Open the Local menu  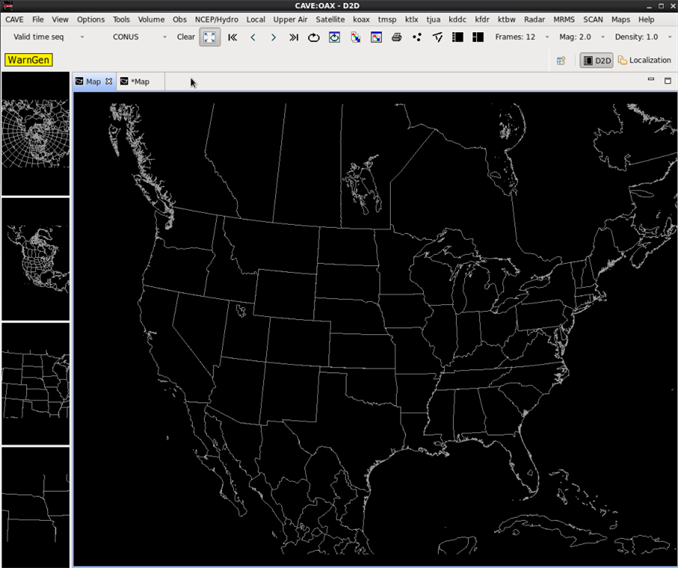[256, 19]
